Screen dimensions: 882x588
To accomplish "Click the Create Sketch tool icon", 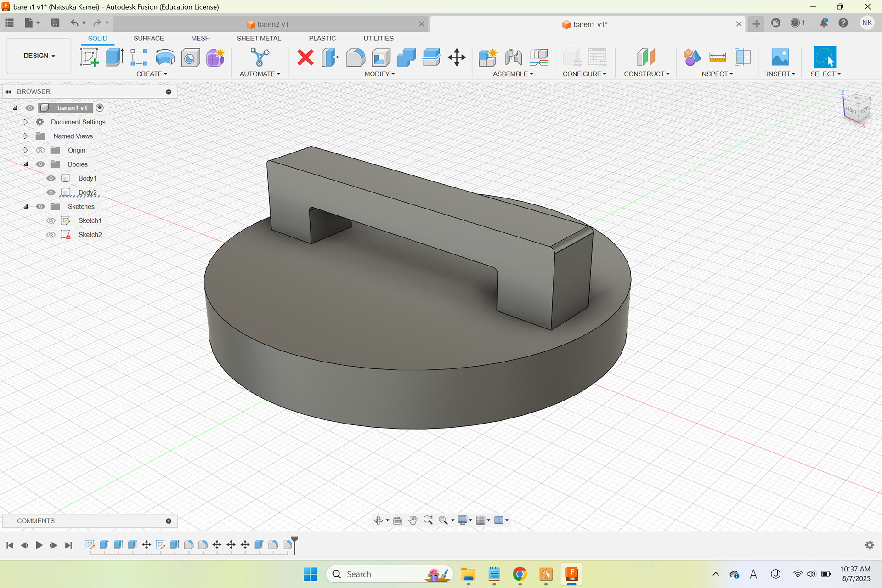I will coord(90,57).
